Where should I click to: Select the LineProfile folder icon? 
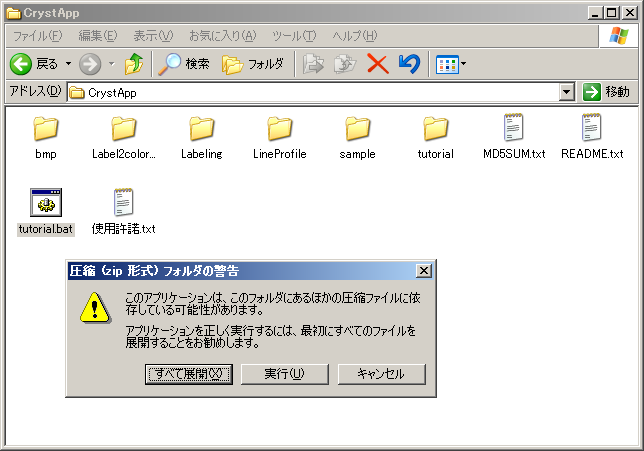pos(280,129)
